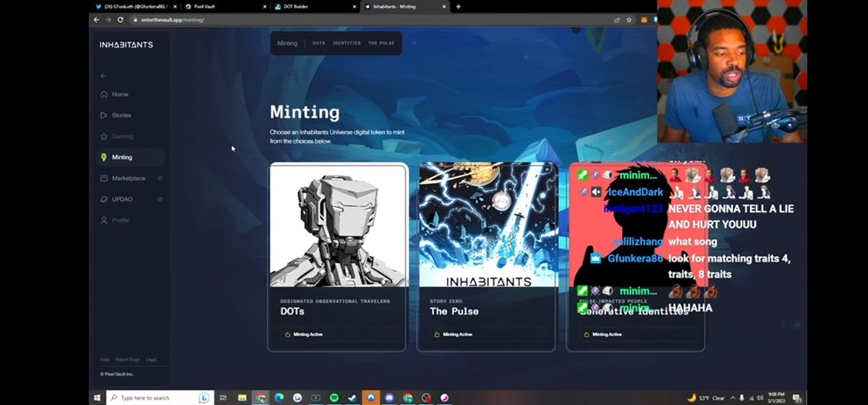Open Task View on the taskbar
Viewport: 868px width, 405px height.
[x=223, y=398]
